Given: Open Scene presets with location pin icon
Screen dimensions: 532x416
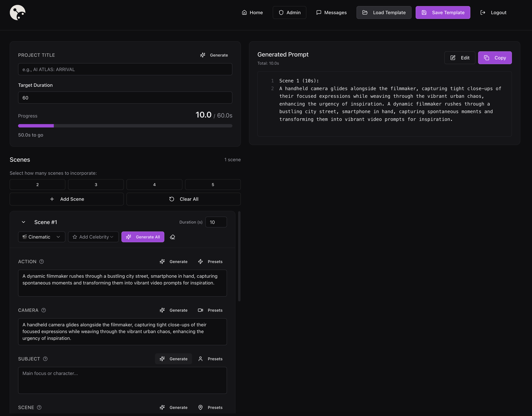Looking at the screenshot, I should point(210,408).
